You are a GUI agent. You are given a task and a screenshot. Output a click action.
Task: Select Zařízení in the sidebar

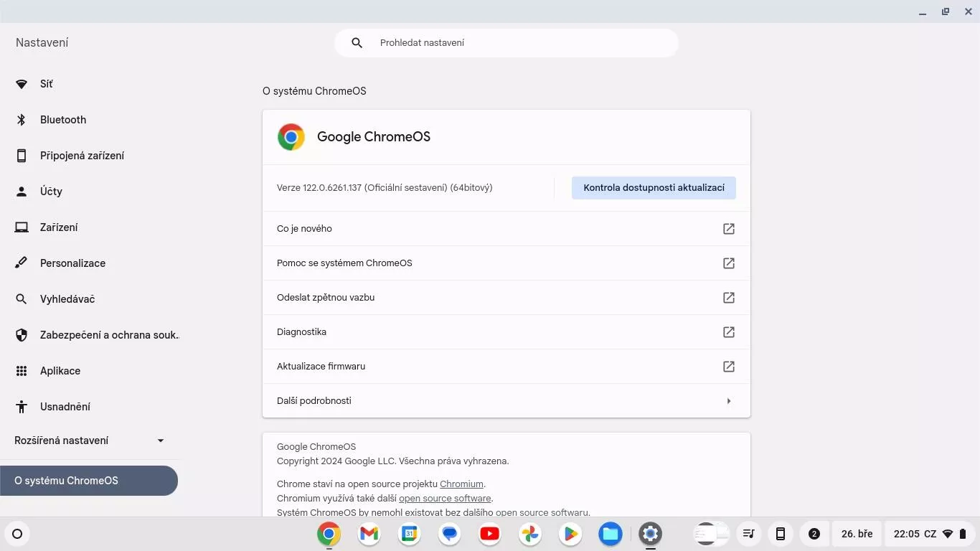tap(89, 227)
